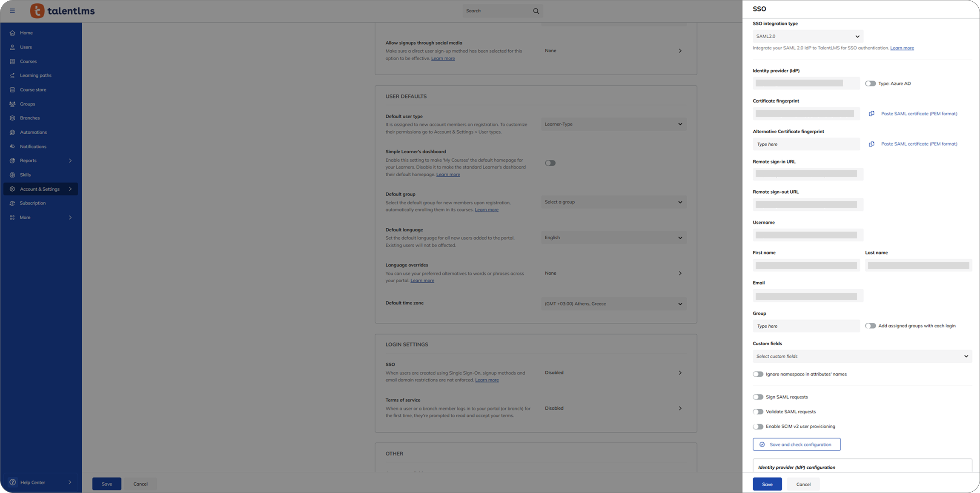The height and width of the screenshot is (493, 980).
Task: Click the Course store sidebar icon
Action: pyautogui.click(x=12, y=90)
